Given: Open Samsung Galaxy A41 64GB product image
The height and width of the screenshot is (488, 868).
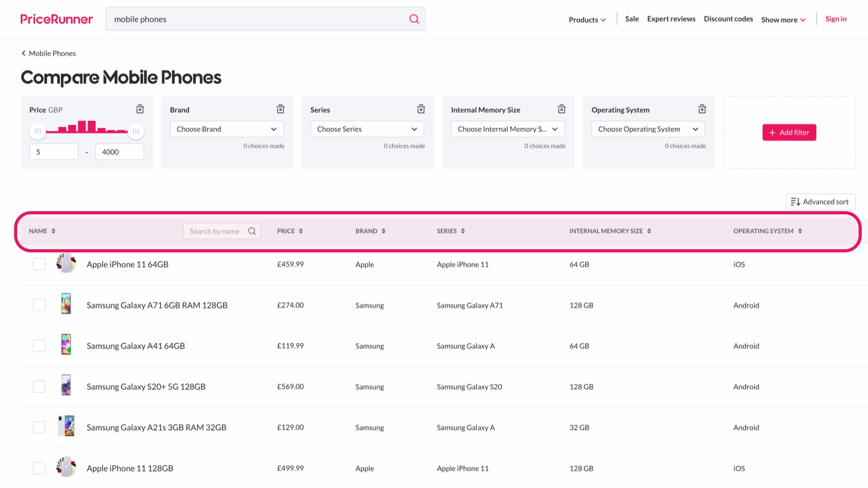Looking at the screenshot, I should pos(66,345).
